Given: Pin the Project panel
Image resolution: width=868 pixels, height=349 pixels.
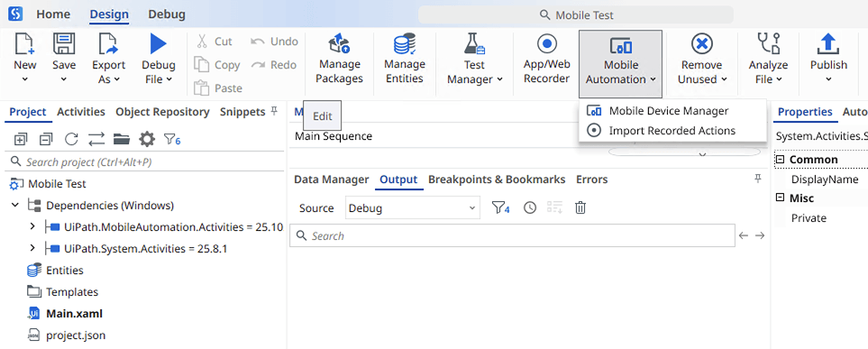Looking at the screenshot, I should (274, 111).
